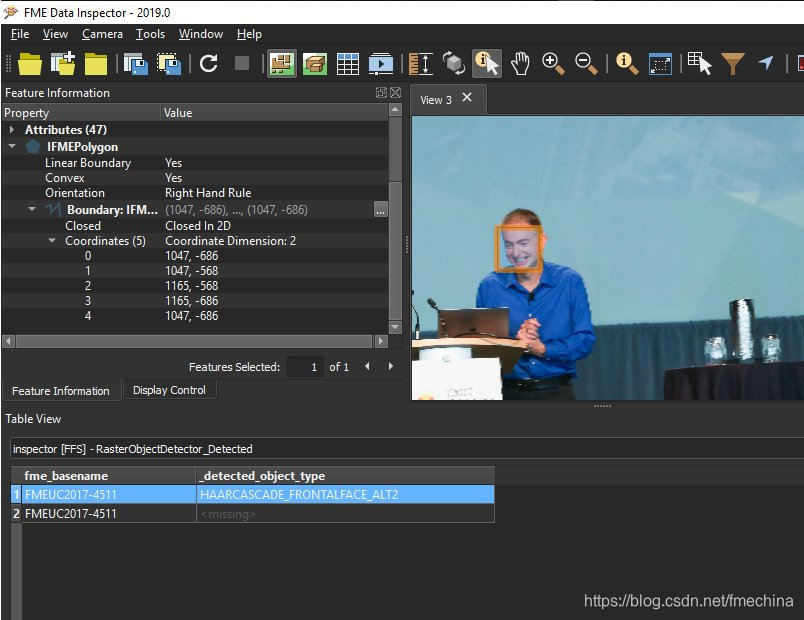Collapse the IFMEPolygon node
The image size is (804, 620).
(x=12, y=147)
